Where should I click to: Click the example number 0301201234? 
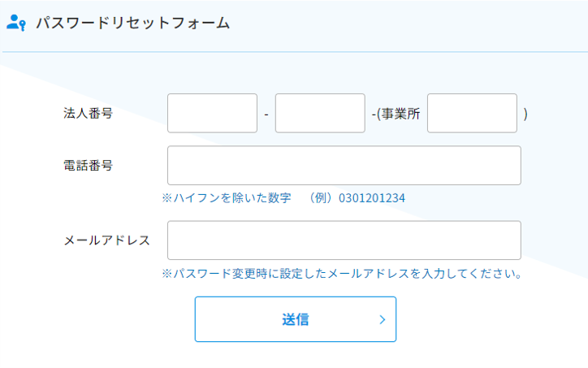372,198
